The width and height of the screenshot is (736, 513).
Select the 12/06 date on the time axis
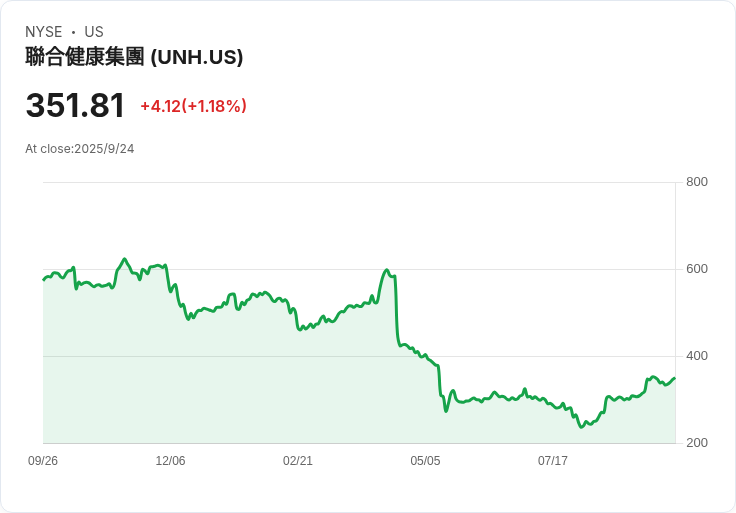coord(170,461)
